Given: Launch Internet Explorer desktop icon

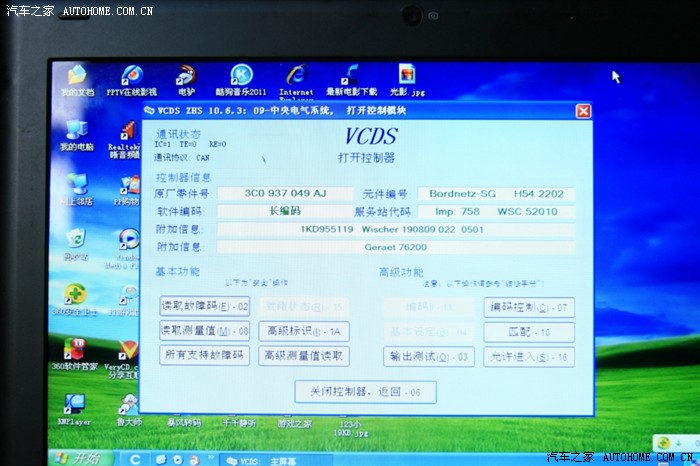Looking at the screenshot, I should (x=296, y=82).
